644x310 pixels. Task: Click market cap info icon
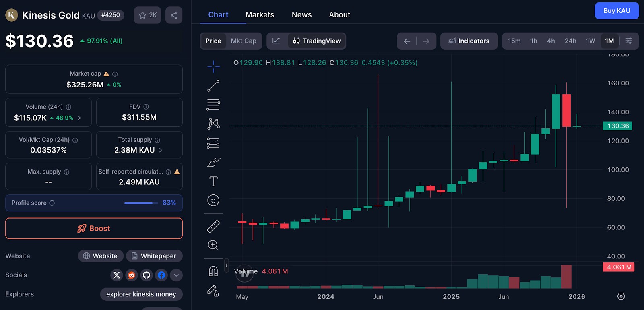pyautogui.click(x=115, y=74)
